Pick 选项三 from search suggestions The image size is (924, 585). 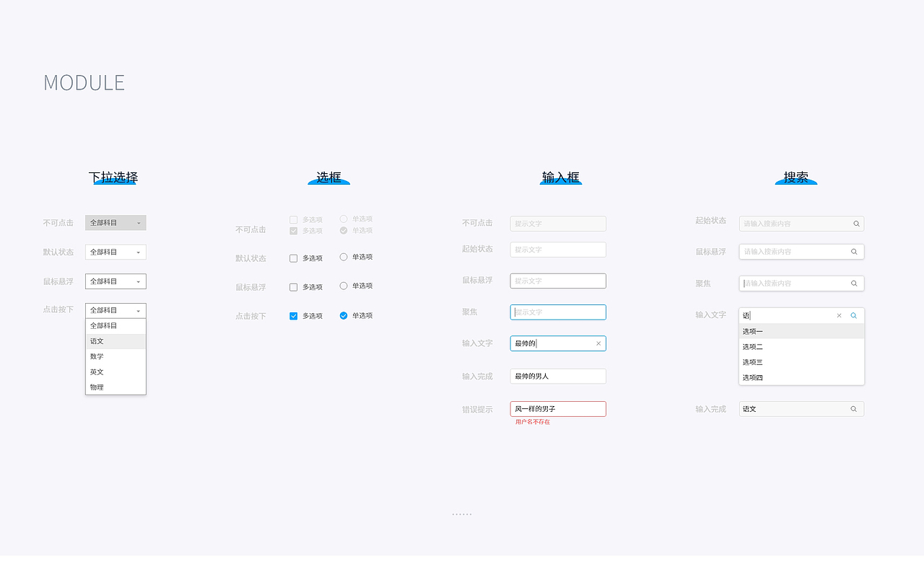[x=801, y=362]
